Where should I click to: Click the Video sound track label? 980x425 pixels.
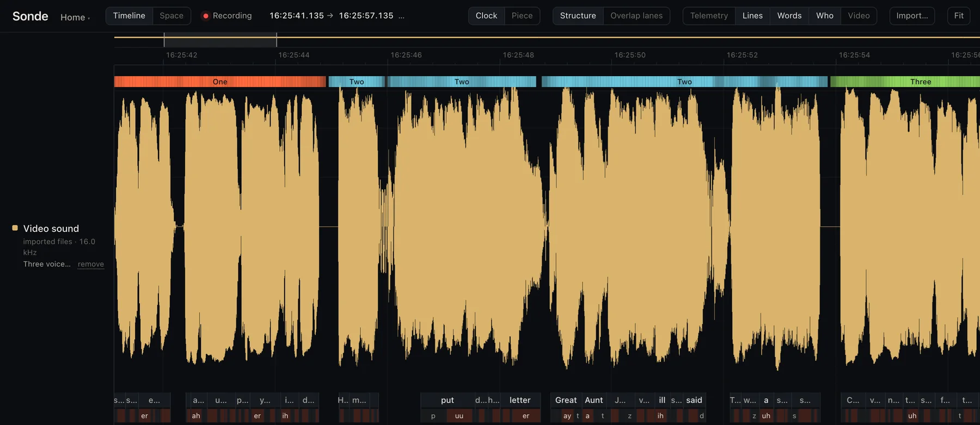click(x=51, y=229)
